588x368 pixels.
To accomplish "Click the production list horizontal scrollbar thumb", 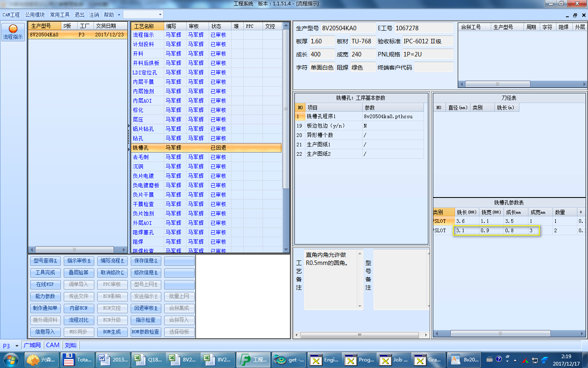I will click(74, 249).
